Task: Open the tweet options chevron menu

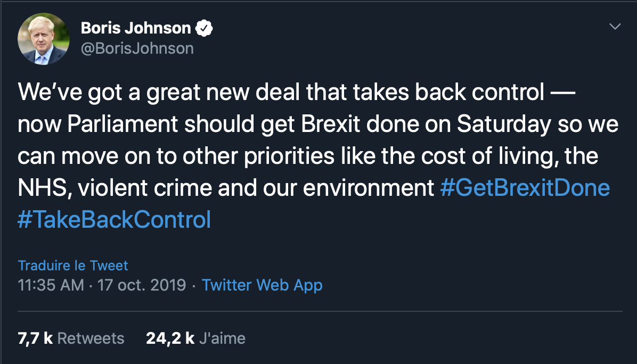Action: point(615,26)
